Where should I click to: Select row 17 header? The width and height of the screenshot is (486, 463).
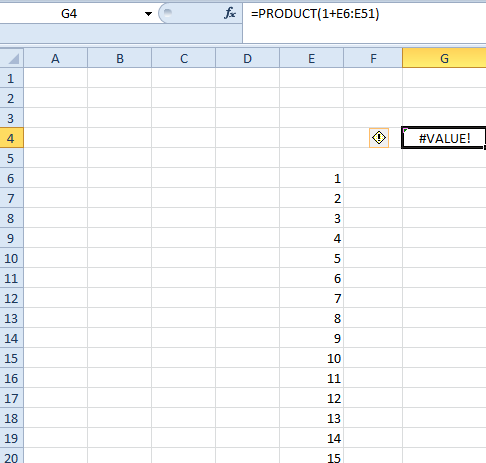[11, 398]
